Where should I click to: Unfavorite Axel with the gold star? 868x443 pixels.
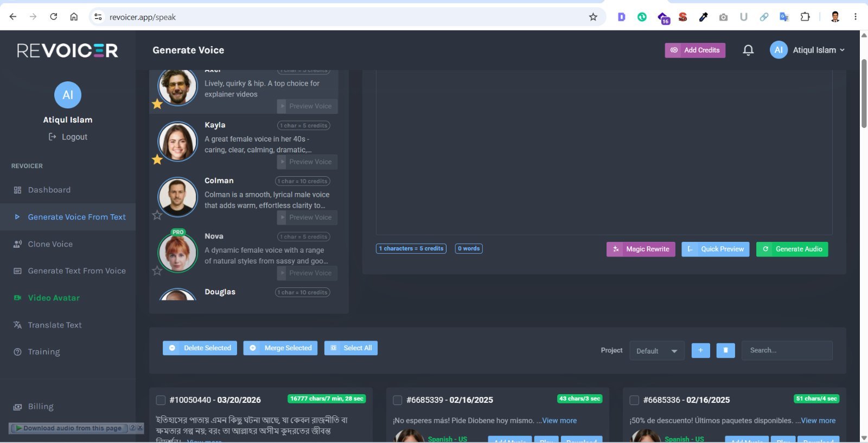157,104
